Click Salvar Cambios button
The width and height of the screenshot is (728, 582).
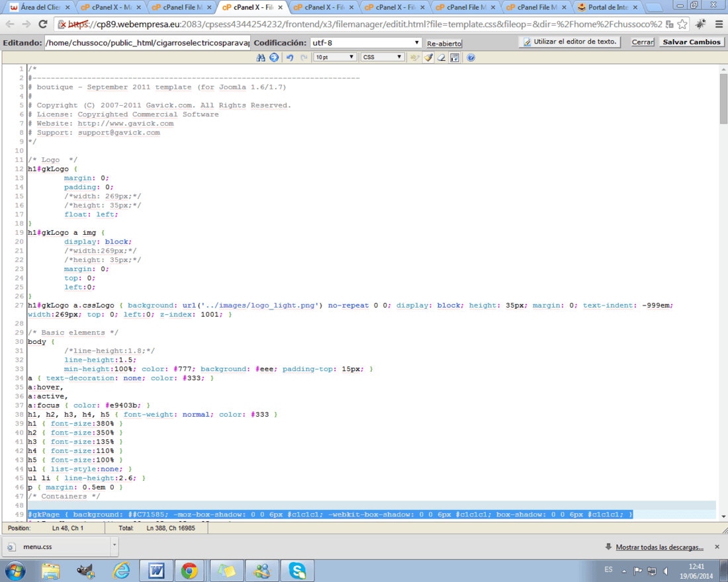click(x=692, y=42)
